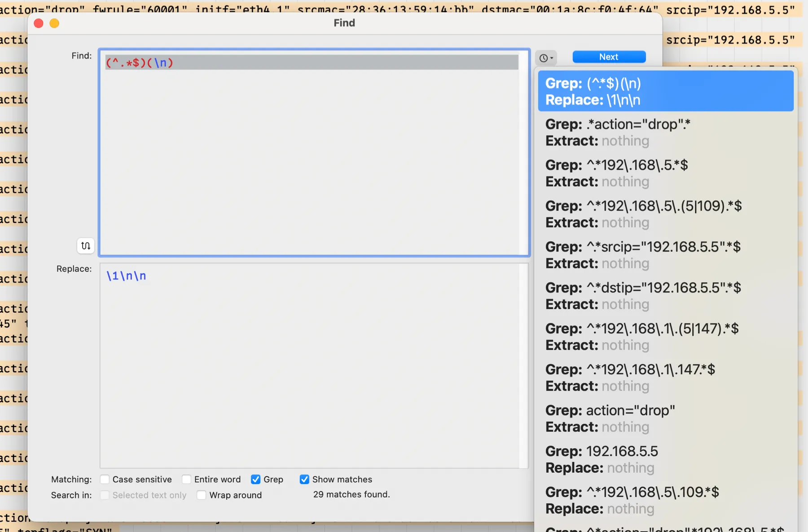Expand the recent patterns history menu
The image size is (808, 532).
(546, 57)
